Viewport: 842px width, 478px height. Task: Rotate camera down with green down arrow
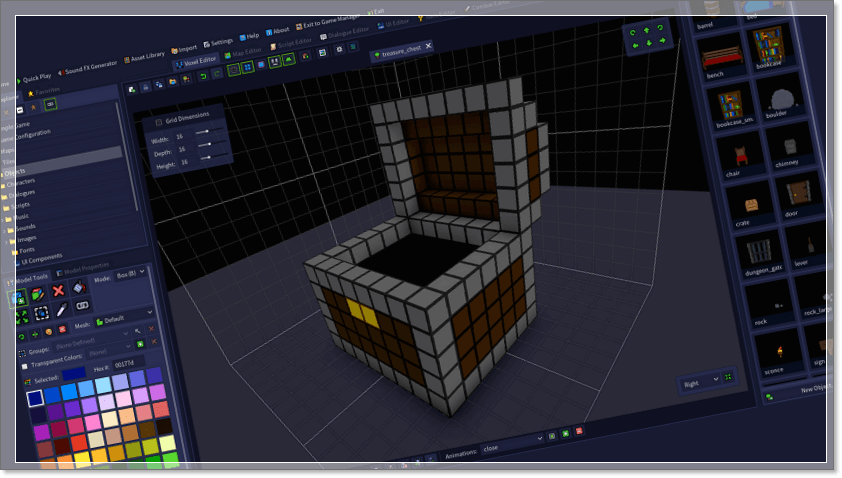[x=649, y=43]
